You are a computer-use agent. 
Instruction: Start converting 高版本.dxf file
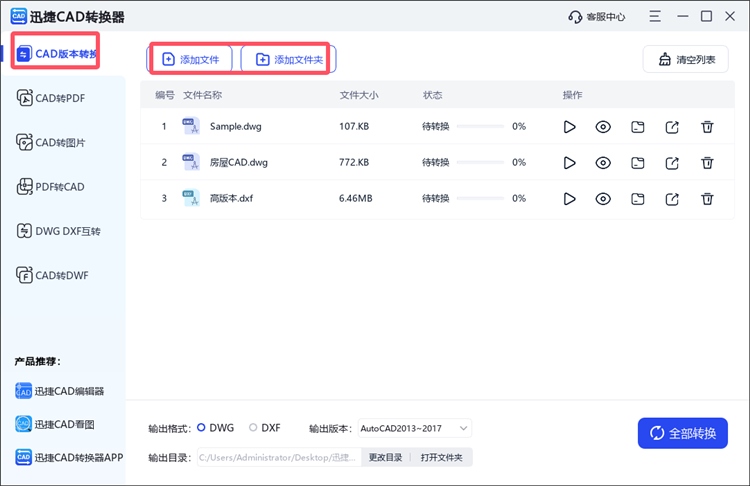569,199
